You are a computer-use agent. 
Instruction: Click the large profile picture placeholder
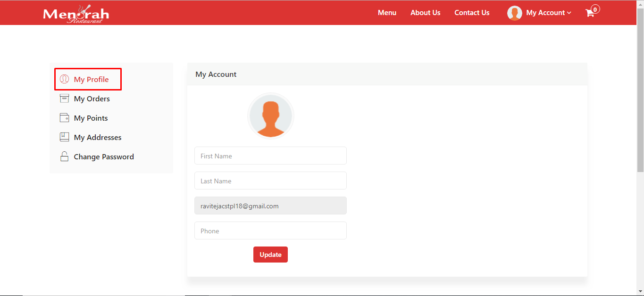point(271,116)
